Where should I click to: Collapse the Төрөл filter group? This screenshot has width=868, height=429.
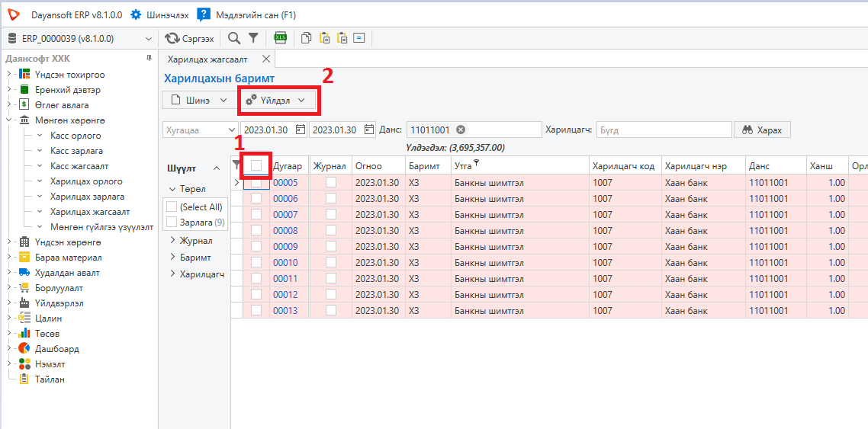172,189
